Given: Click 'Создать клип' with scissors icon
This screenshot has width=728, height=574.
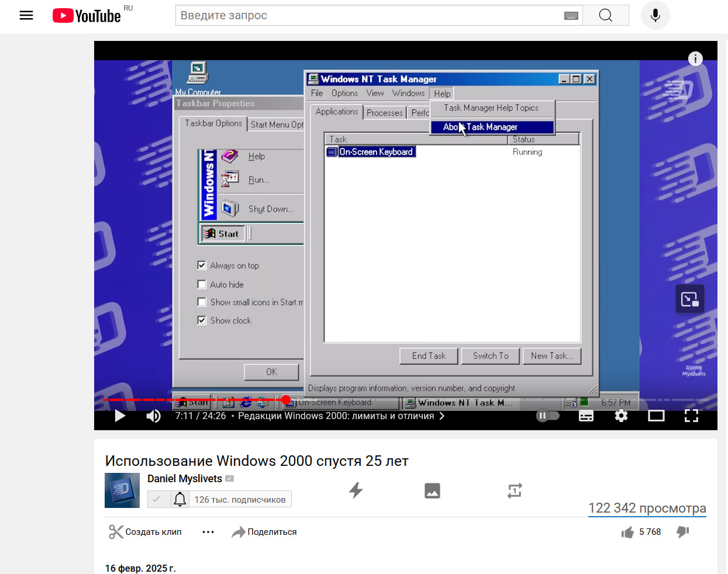Looking at the screenshot, I should 145,532.
